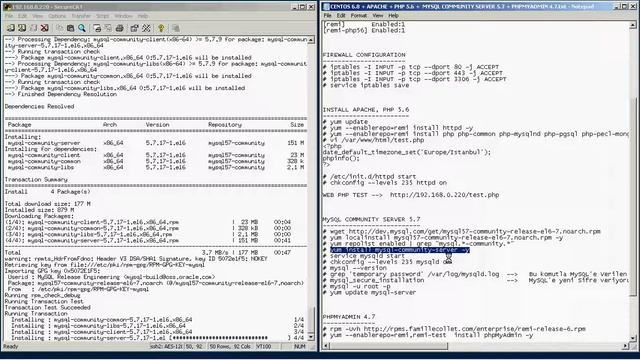640x360 pixels.
Task: Open the SecureCRT File menu
Action: click(x=9, y=16)
